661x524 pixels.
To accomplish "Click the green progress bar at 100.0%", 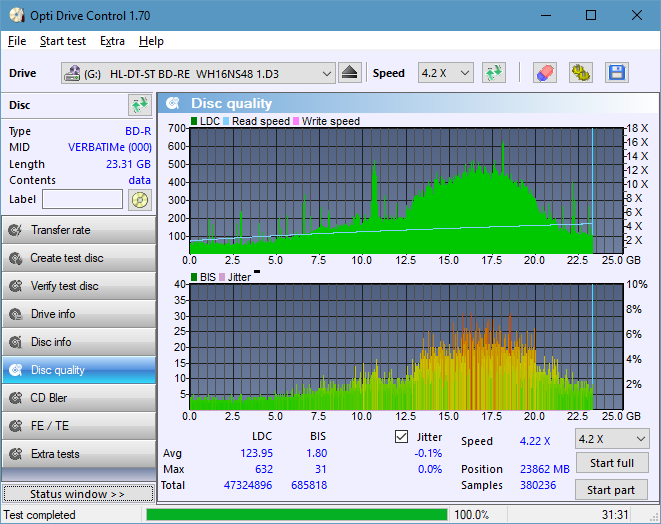I will (x=297, y=515).
